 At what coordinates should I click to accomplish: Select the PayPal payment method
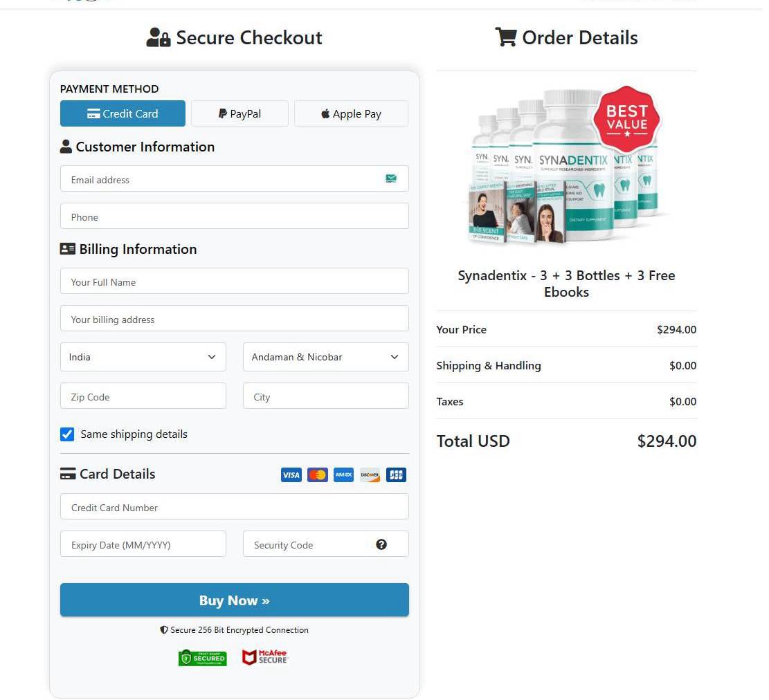(x=239, y=113)
